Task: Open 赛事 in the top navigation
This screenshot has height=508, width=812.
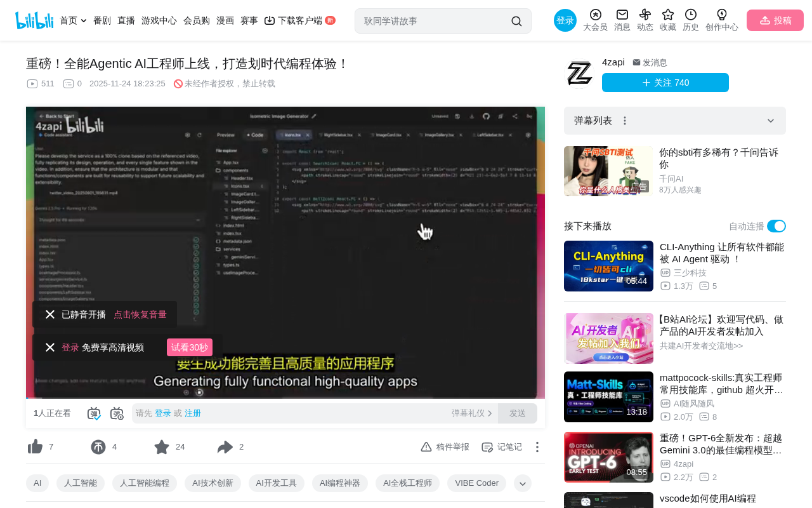Action: [249, 20]
